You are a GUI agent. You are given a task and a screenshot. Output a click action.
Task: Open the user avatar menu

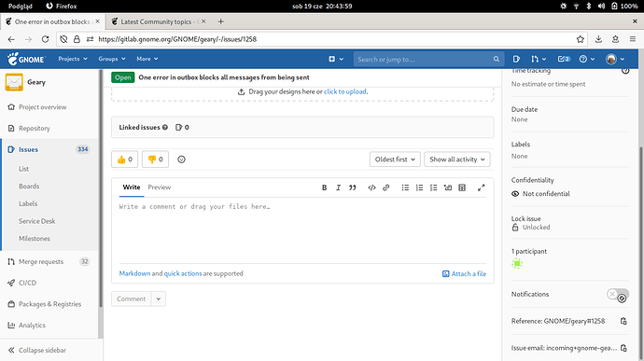(615, 59)
